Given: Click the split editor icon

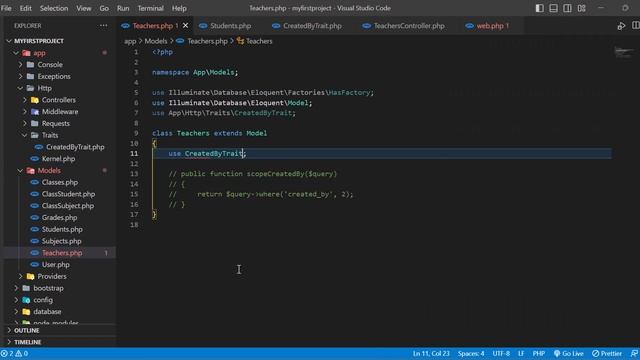Looking at the screenshot, I should coord(636,25).
